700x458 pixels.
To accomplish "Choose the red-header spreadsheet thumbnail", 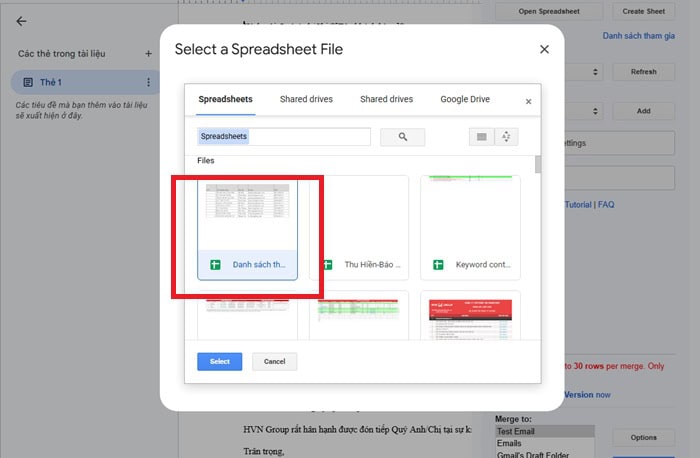I will 470,316.
